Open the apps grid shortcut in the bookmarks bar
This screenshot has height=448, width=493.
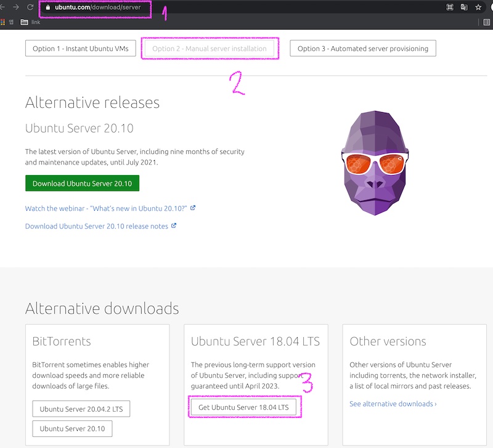(2, 22)
